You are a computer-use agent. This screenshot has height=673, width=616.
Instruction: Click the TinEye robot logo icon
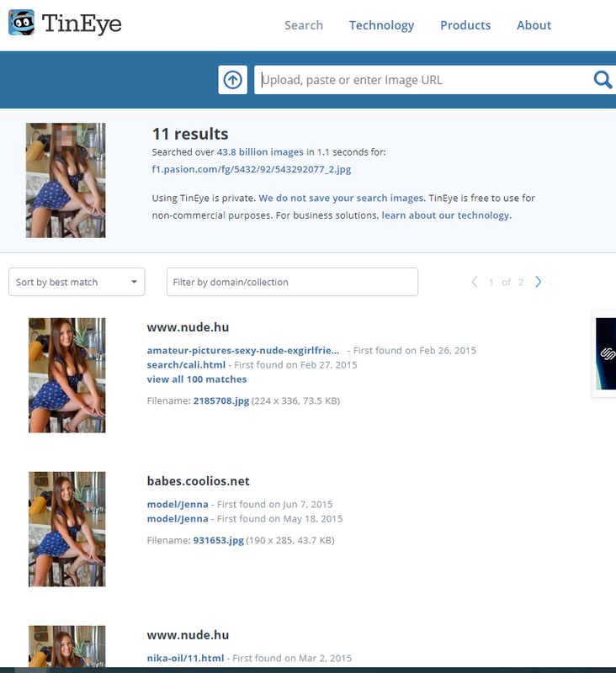click(x=22, y=23)
